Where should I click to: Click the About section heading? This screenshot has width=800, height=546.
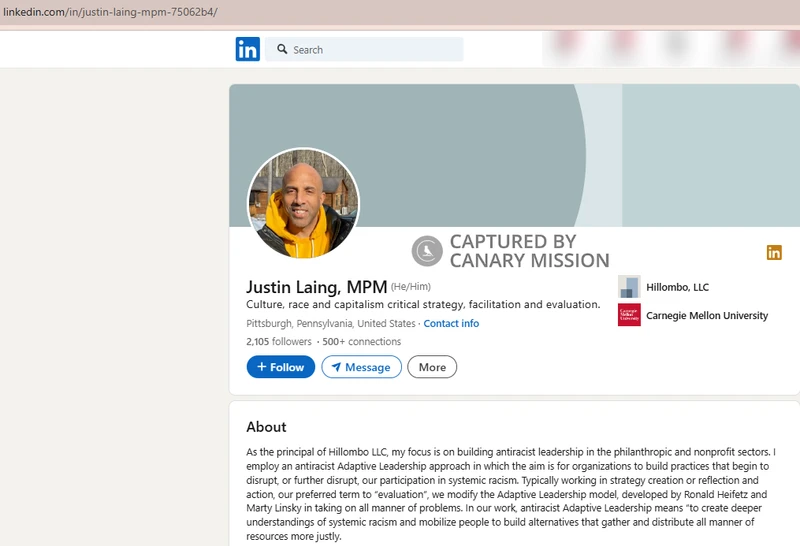[x=266, y=427]
